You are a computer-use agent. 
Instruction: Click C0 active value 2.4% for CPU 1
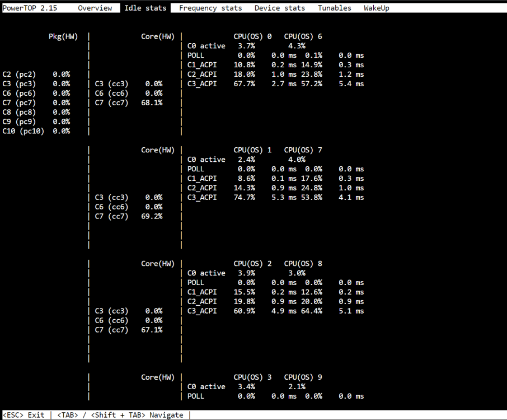(246, 160)
